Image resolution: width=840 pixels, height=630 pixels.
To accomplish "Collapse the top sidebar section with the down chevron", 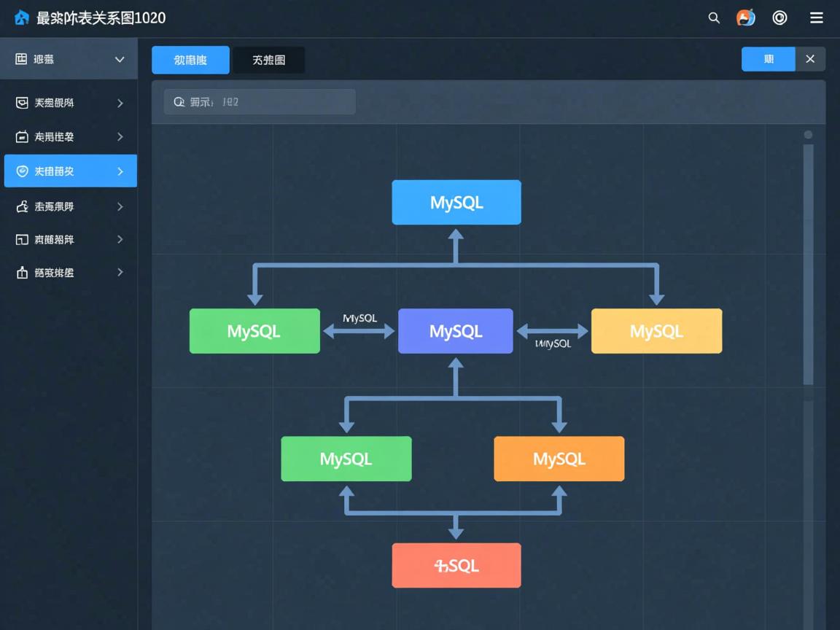I will (119, 59).
